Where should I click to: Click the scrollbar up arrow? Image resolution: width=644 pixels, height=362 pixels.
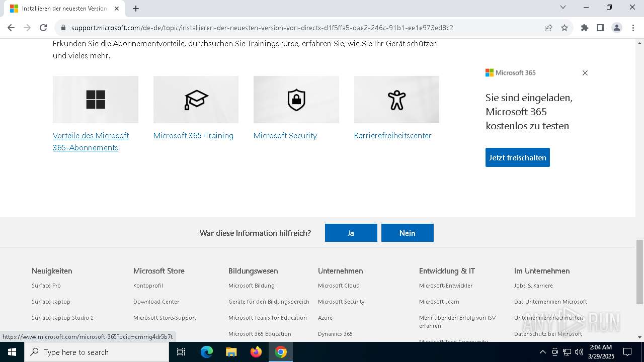coord(639,43)
